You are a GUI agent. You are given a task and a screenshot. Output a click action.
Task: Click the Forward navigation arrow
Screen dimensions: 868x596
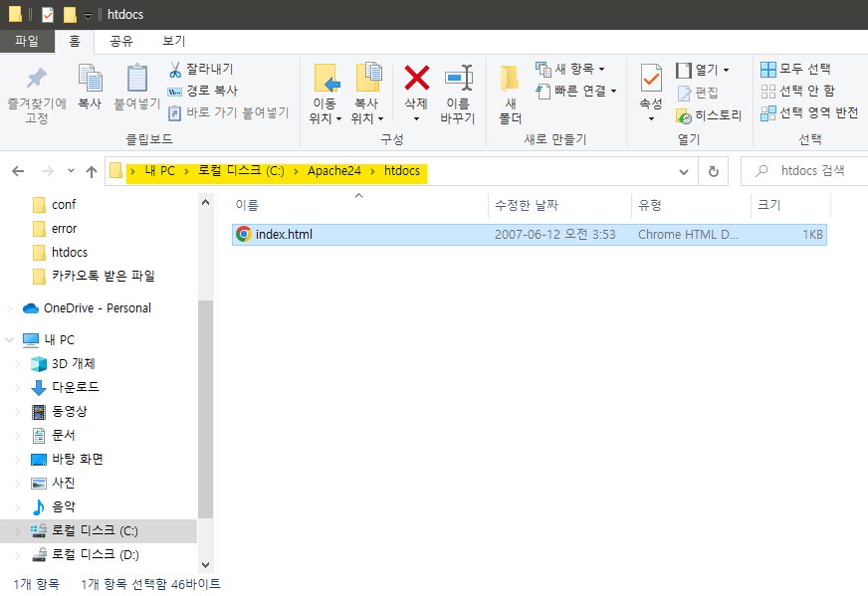(48, 171)
